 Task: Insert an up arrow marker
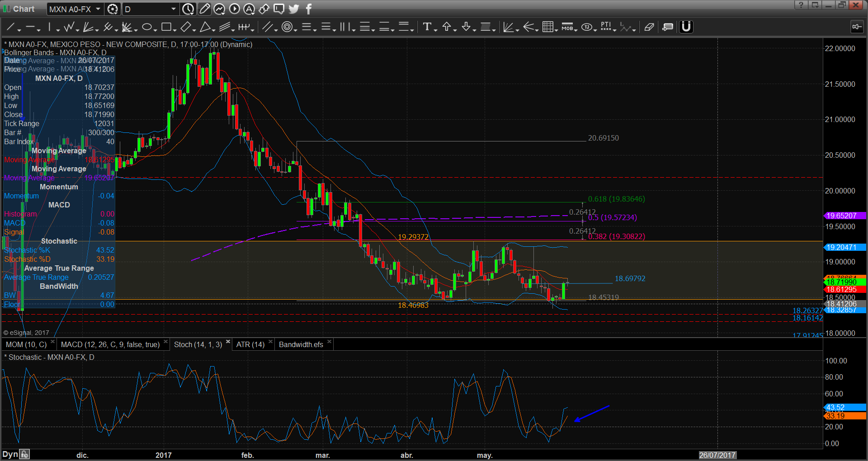[x=446, y=27]
